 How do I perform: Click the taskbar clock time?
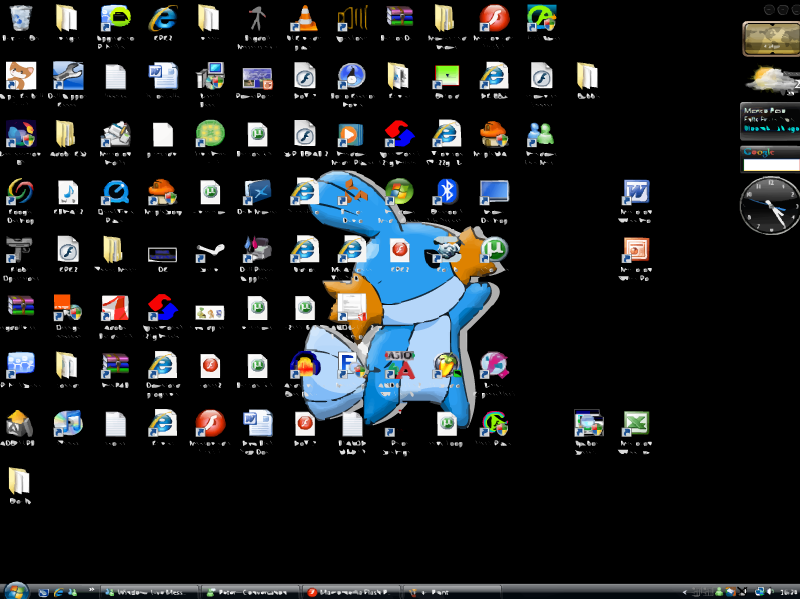pos(789,592)
